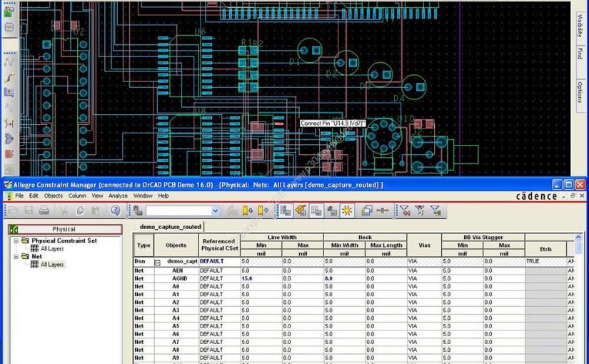589x364 pixels.
Task: Select the A5 net row name
Action: click(x=176, y=326)
